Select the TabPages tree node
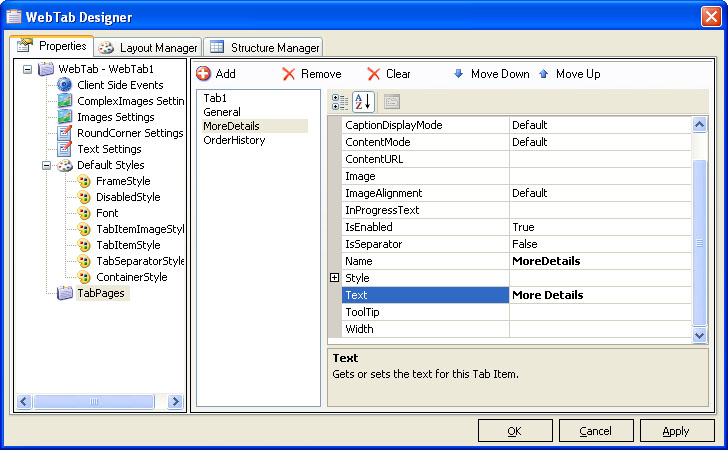Image resolution: width=728 pixels, height=450 pixels. click(x=102, y=293)
